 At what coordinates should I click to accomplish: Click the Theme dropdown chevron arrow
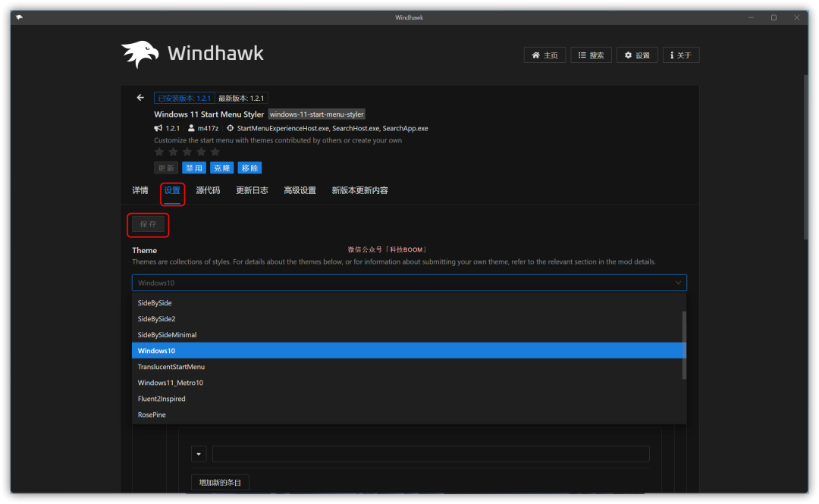tap(678, 283)
